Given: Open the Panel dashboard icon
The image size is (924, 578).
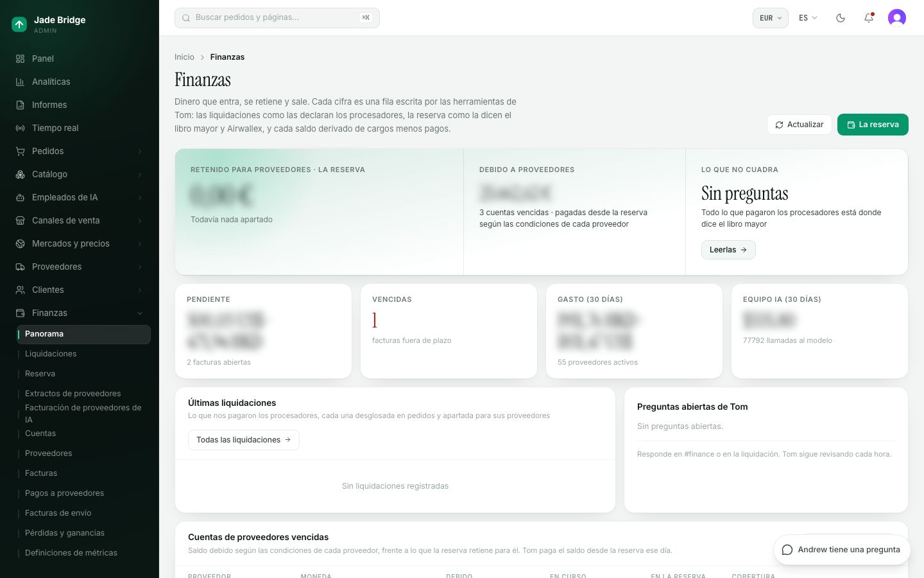Looking at the screenshot, I should click(x=20, y=58).
